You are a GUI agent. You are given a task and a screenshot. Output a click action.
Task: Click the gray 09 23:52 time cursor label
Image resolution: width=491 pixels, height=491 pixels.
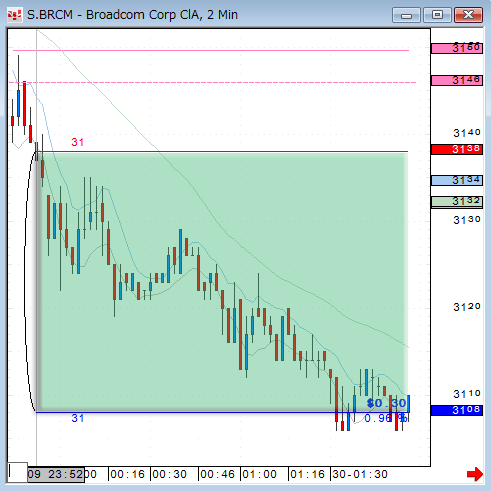pyautogui.click(x=56, y=474)
